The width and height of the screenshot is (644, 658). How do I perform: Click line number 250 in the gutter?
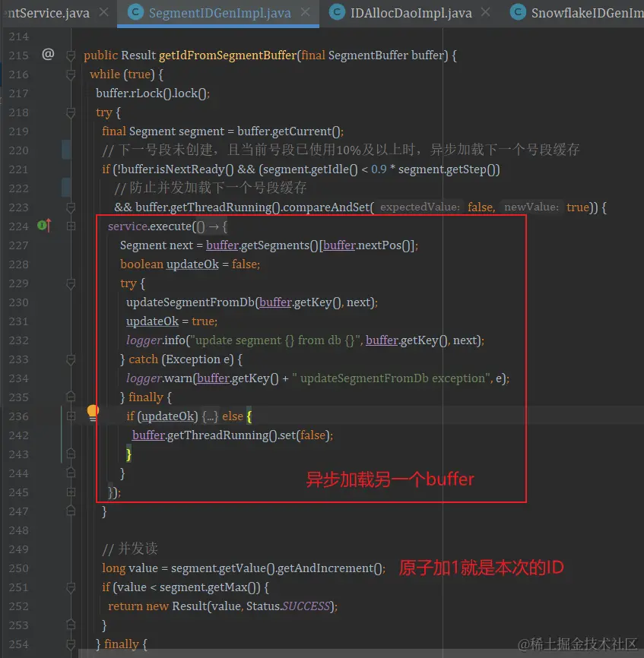pos(18,568)
